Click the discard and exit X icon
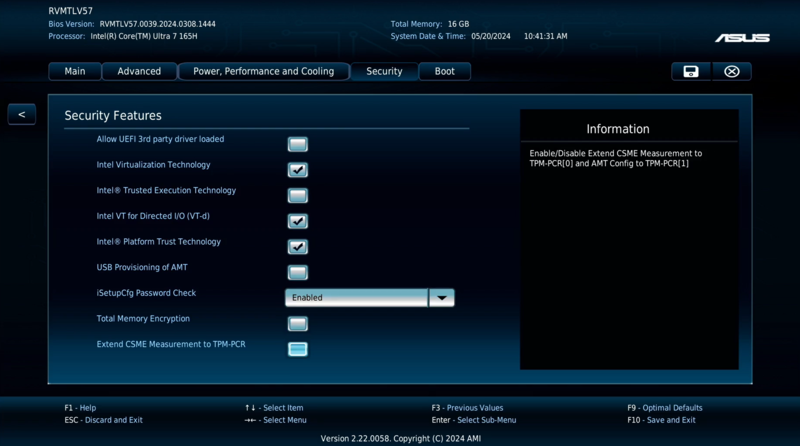 (x=732, y=71)
